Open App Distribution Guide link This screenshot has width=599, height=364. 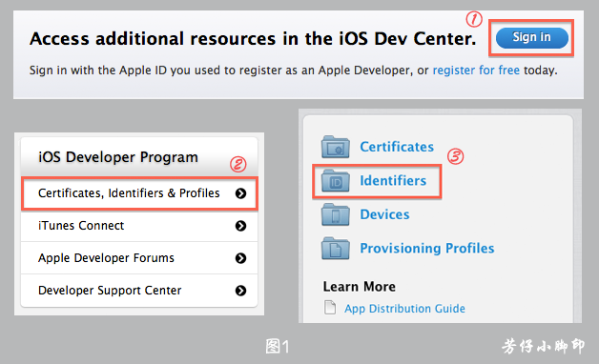(405, 309)
